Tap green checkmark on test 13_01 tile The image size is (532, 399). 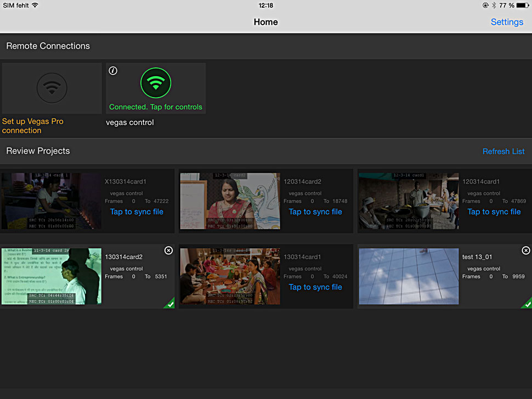[x=527, y=303]
